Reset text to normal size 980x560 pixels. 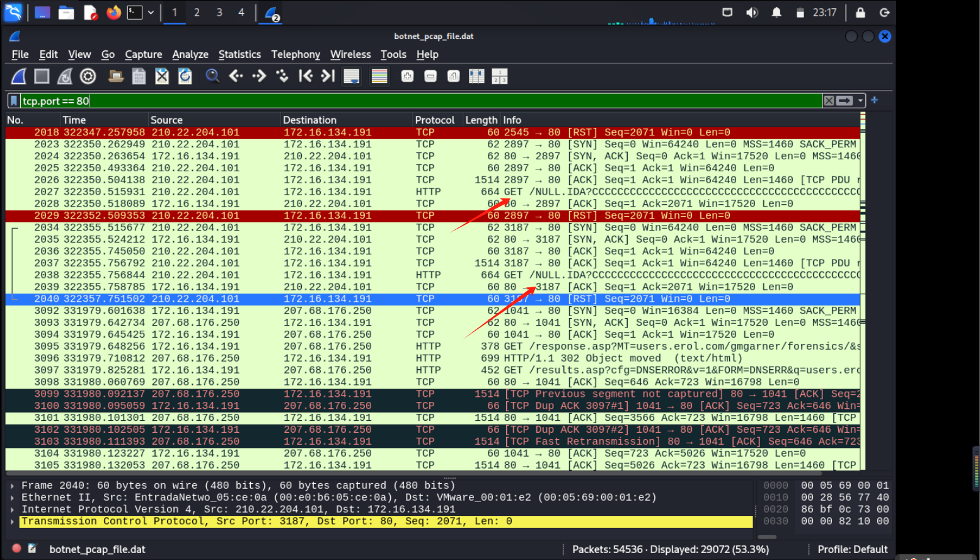click(x=454, y=76)
